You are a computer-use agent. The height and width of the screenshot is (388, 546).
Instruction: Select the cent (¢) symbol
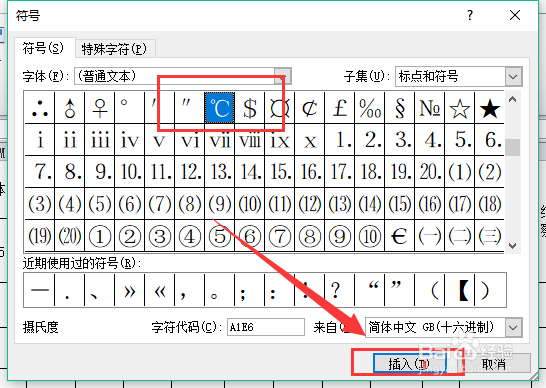point(310,108)
